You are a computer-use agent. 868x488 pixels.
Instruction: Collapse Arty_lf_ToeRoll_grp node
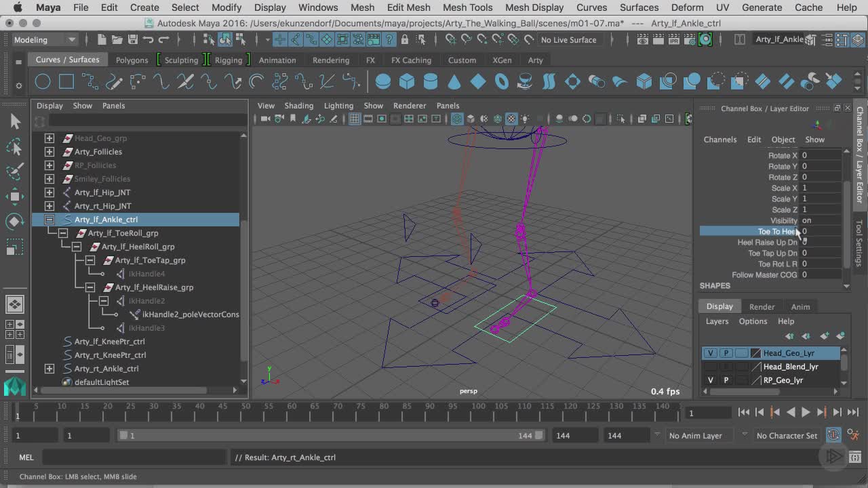click(x=63, y=233)
